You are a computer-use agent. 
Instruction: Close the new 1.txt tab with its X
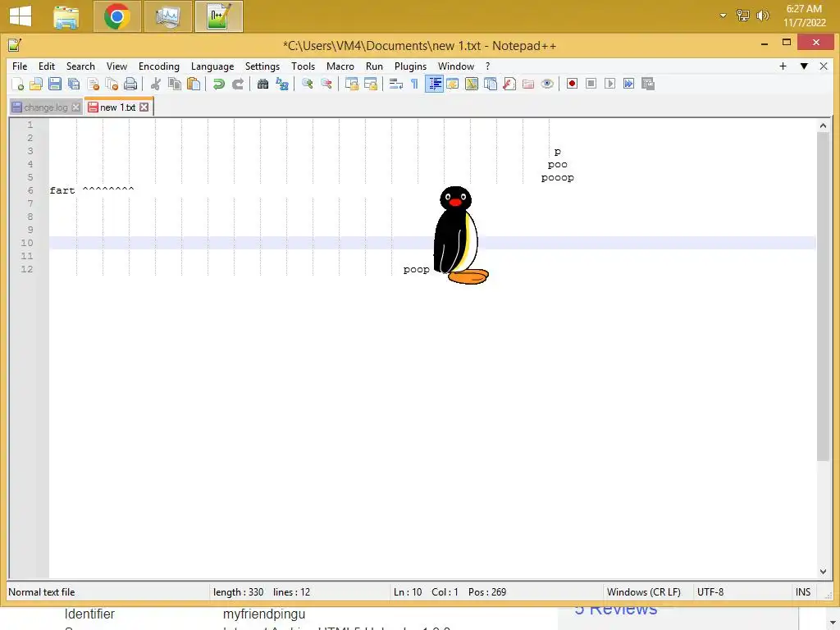point(144,107)
